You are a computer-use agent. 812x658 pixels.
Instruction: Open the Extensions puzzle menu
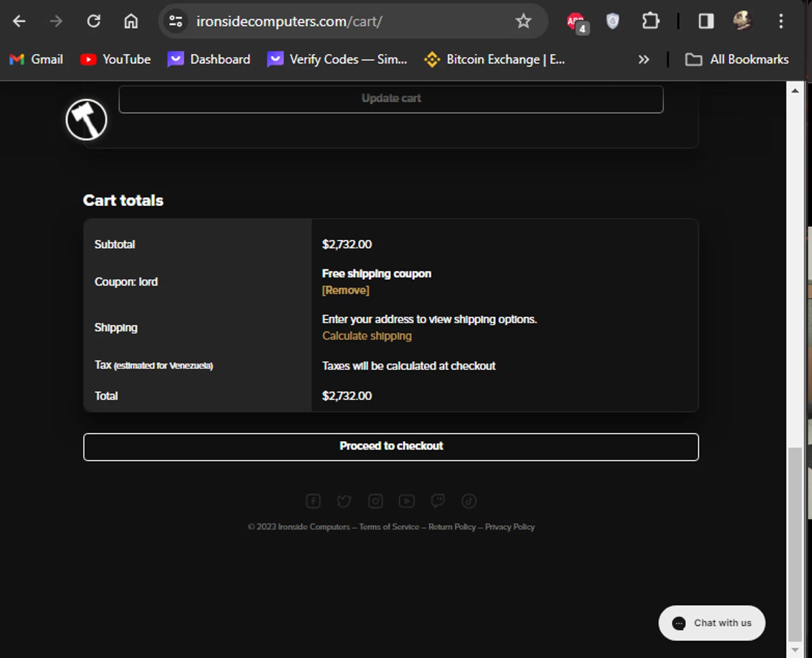pyautogui.click(x=650, y=21)
